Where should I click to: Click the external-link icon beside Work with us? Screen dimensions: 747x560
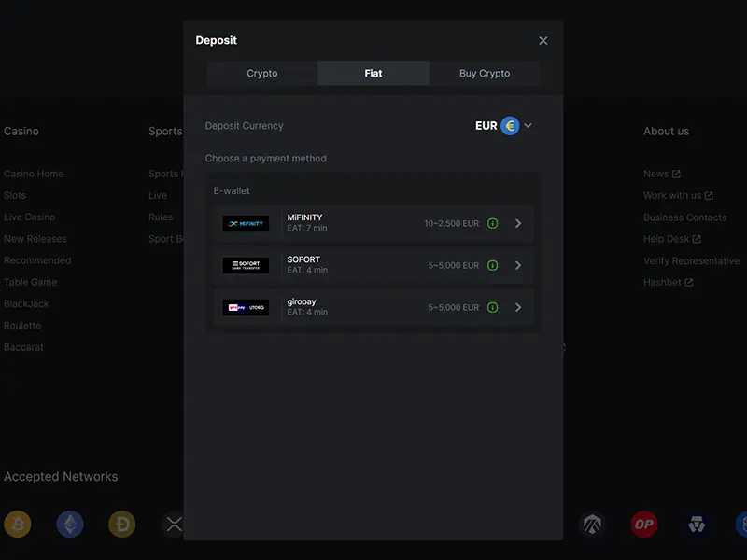point(709,195)
